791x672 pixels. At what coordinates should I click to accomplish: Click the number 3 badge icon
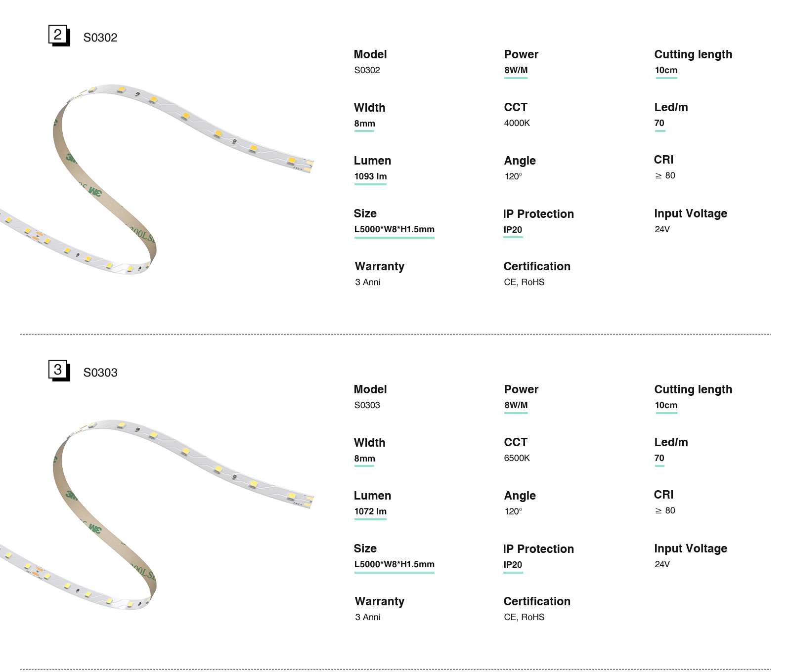coord(58,370)
